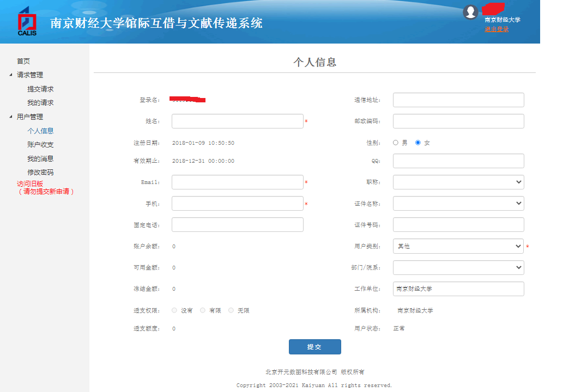The image size is (581, 392).
Task: Click the user avatar icon
Action: (x=470, y=12)
